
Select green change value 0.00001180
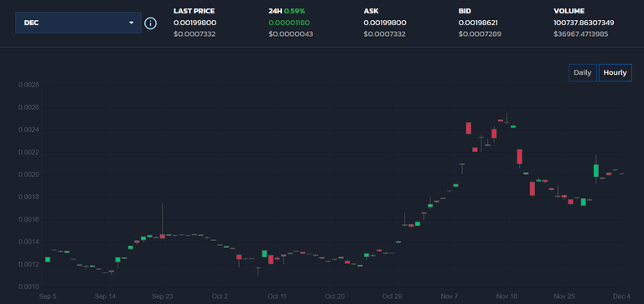point(289,23)
